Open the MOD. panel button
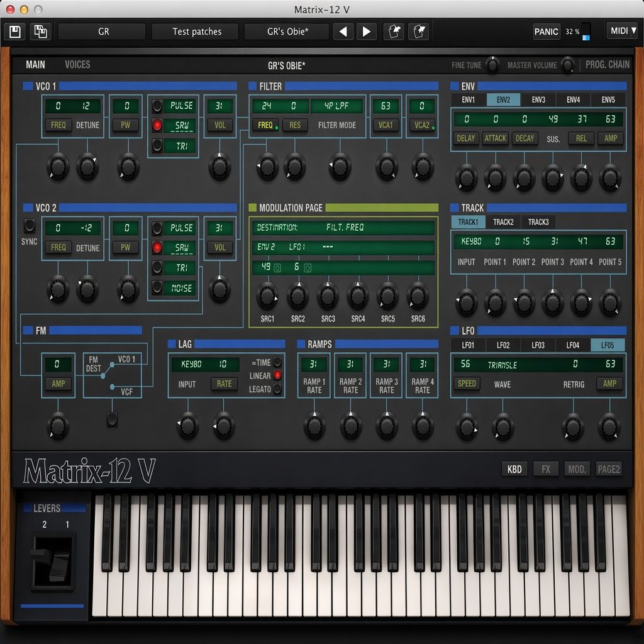The height and width of the screenshot is (644, 644). (577, 469)
